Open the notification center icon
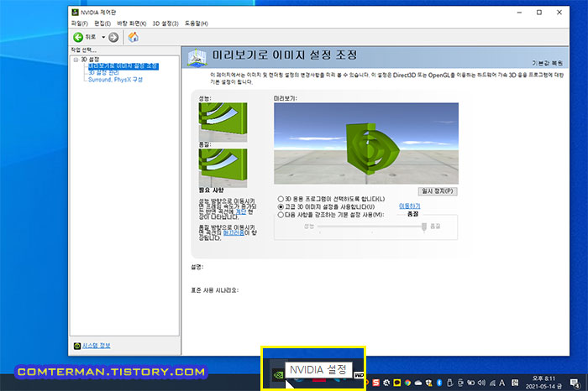Image resolution: width=588 pixels, height=391 pixels. (x=575, y=383)
